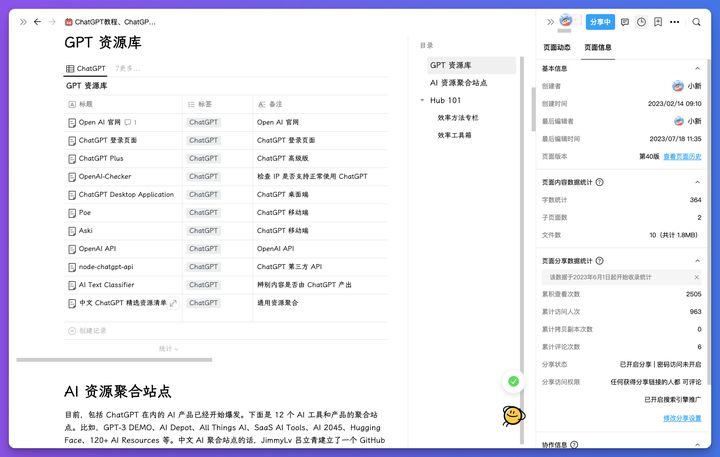Open the node-chatgpt-api record

tap(106, 267)
